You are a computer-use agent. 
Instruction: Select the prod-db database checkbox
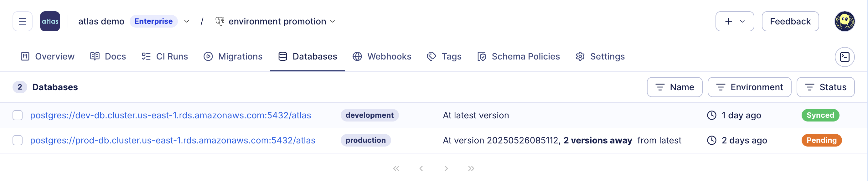click(18, 140)
